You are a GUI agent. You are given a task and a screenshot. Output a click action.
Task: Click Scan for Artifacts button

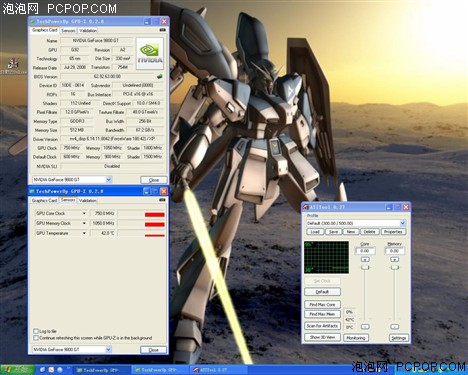322,326
